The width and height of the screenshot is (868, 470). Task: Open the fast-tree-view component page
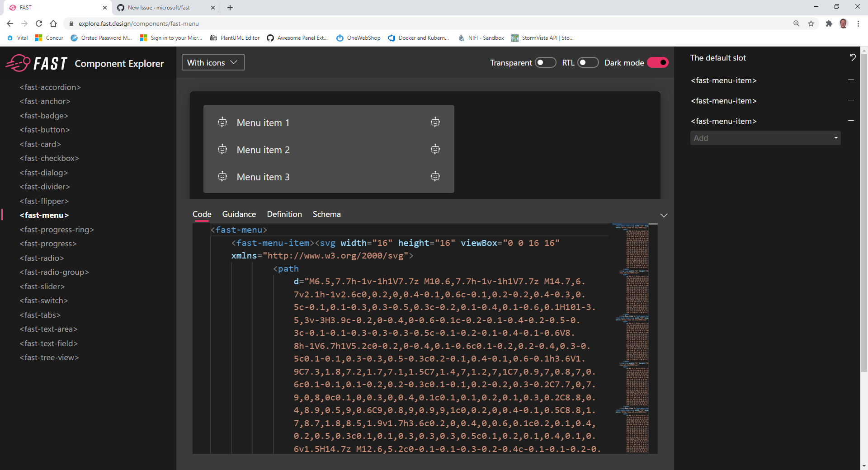[x=49, y=357]
